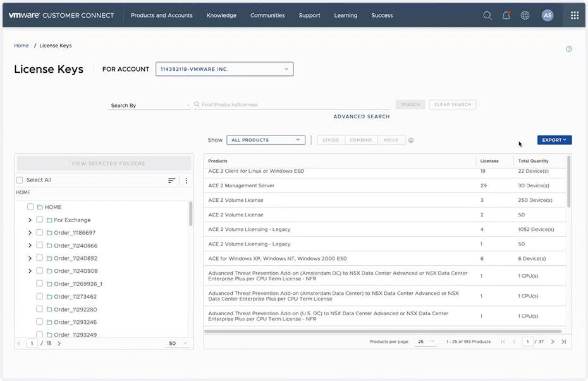This screenshot has height=381, width=588.
Task: Open the help question mark icon
Action: coord(568,49)
